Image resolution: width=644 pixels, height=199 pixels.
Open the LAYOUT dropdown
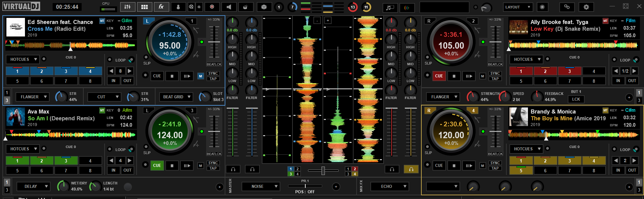coord(518,7)
